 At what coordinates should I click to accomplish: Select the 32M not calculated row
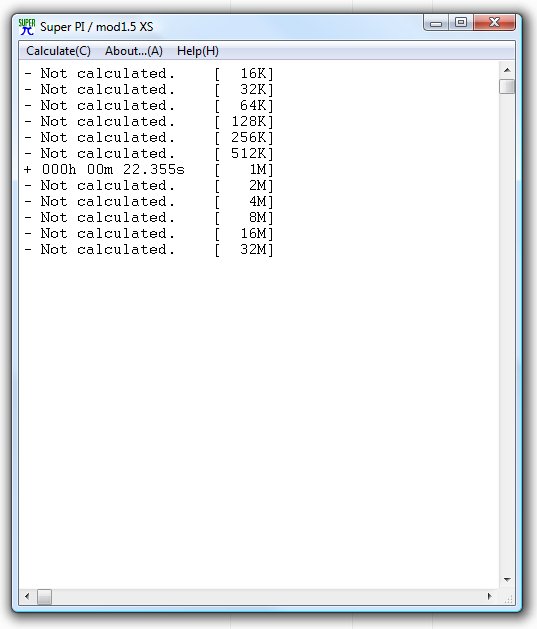click(149, 250)
